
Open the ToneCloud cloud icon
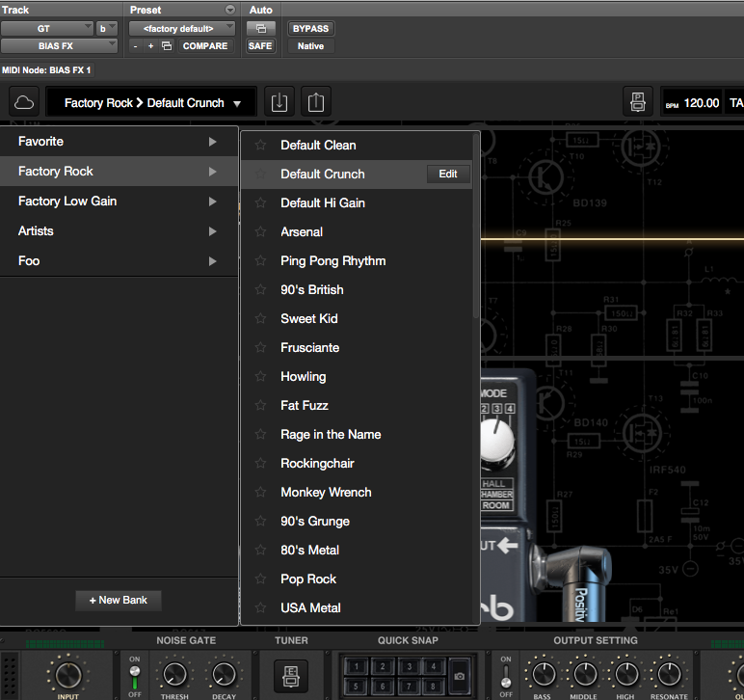[24, 102]
